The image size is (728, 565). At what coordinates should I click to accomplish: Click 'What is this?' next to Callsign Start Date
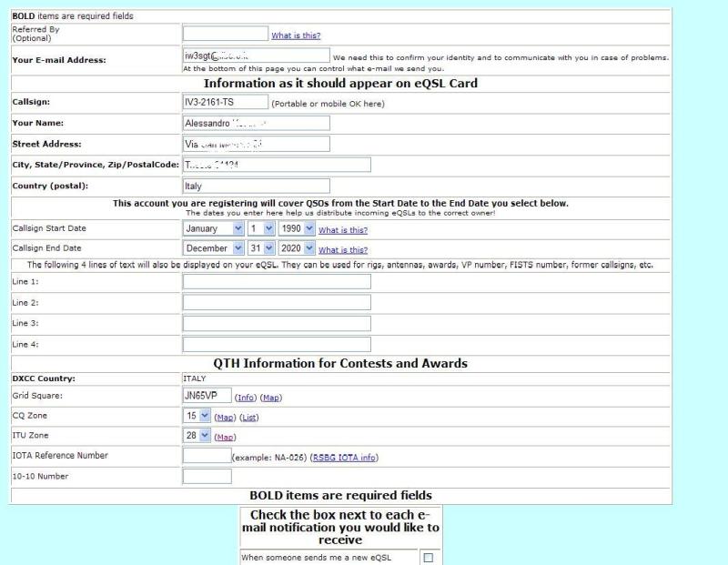pyautogui.click(x=343, y=230)
